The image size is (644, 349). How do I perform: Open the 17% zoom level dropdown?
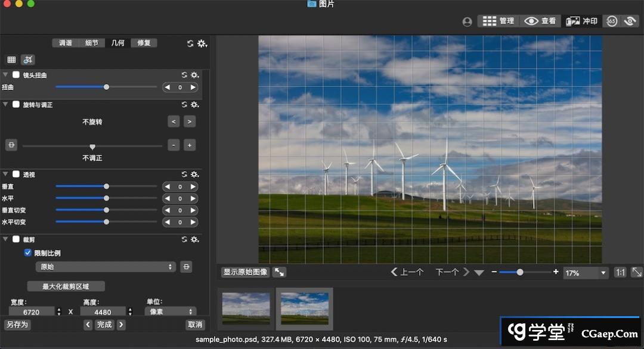[586, 273]
